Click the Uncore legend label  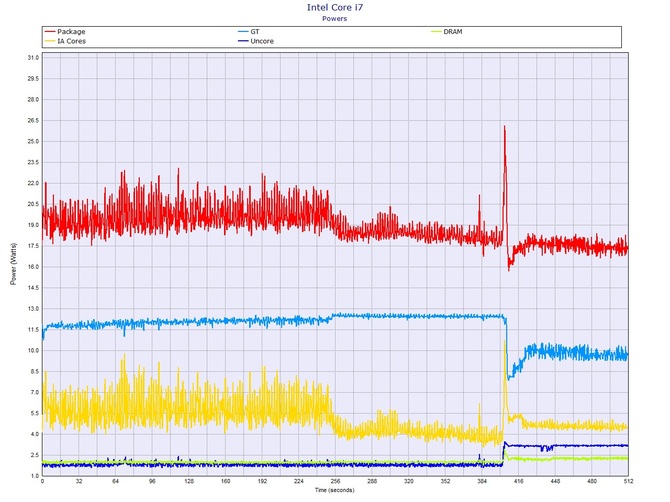coord(262,41)
